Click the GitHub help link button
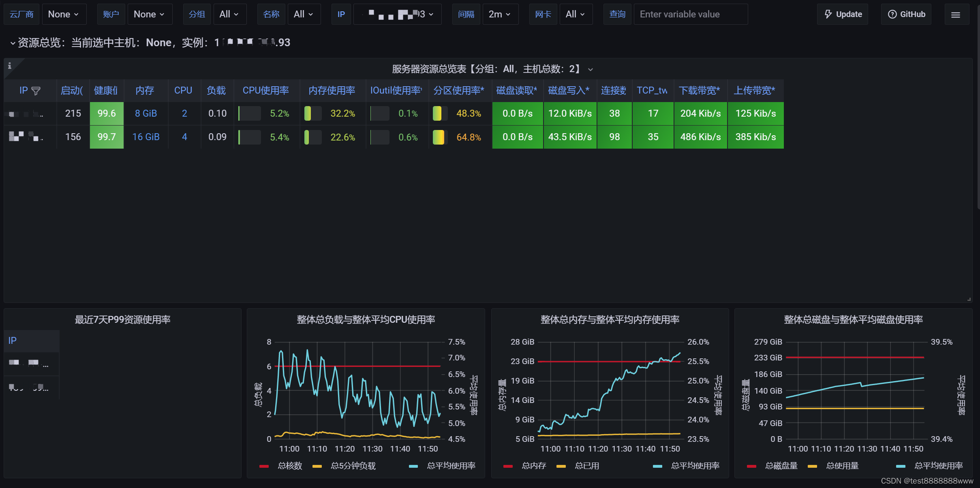Viewport: 980px width, 488px height. pyautogui.click(x=906, y=15)
